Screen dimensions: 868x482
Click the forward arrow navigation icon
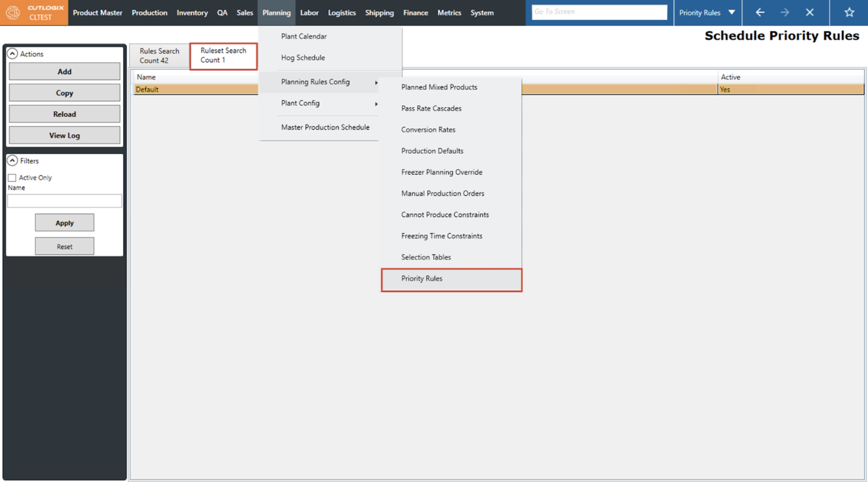pos(785,12)
